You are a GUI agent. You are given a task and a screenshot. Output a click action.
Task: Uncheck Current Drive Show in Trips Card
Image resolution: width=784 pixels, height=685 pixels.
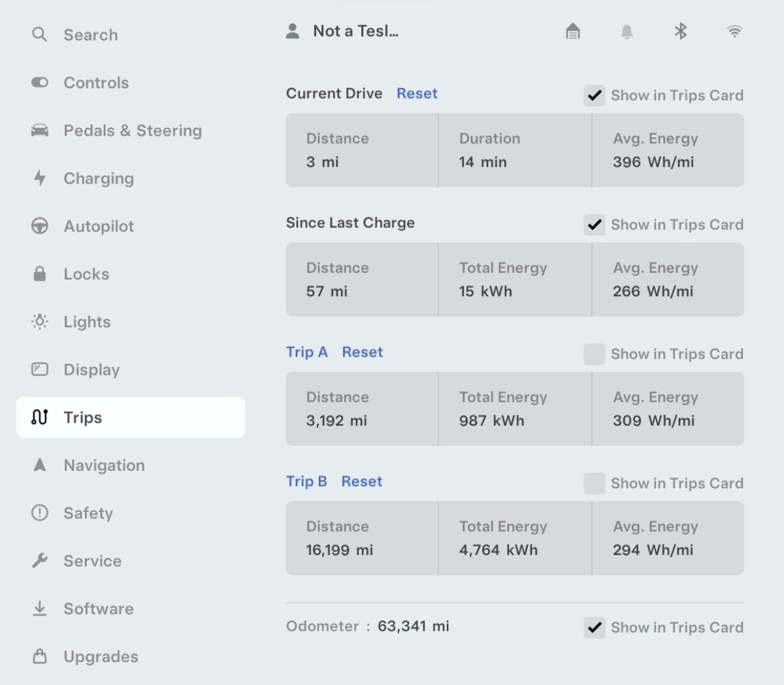[x=595, y=95]
